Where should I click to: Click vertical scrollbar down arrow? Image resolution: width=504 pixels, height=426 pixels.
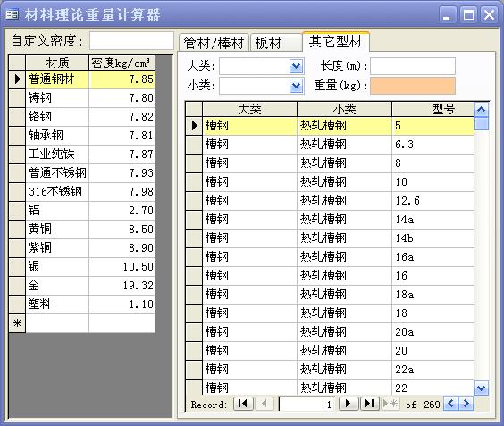tap(481, 388)
